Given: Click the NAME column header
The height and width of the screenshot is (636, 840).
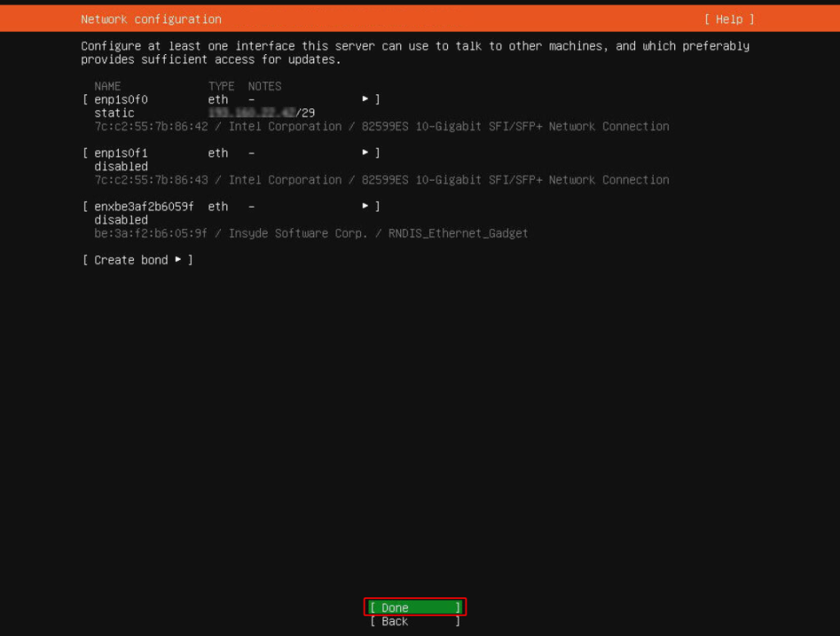Looking at the screenshot, I should 107,85.
